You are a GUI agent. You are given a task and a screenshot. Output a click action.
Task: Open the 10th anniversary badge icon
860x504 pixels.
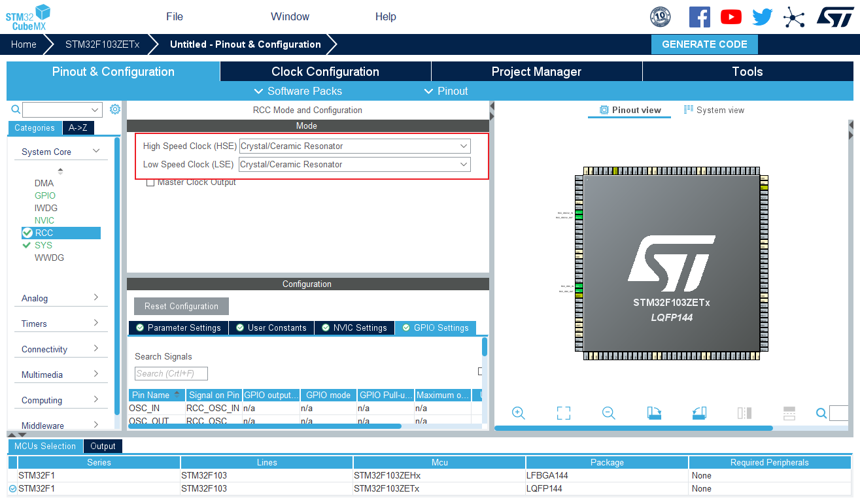tap(661, 17)
